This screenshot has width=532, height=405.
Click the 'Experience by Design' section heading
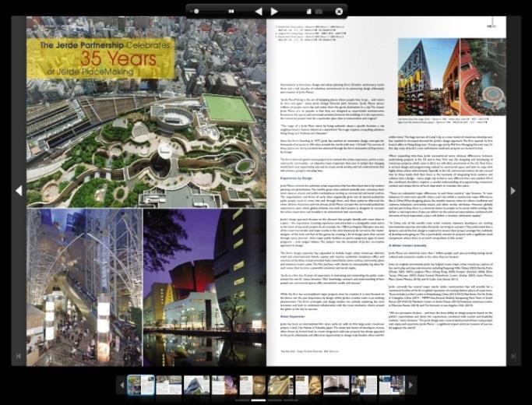click(296, 178)
